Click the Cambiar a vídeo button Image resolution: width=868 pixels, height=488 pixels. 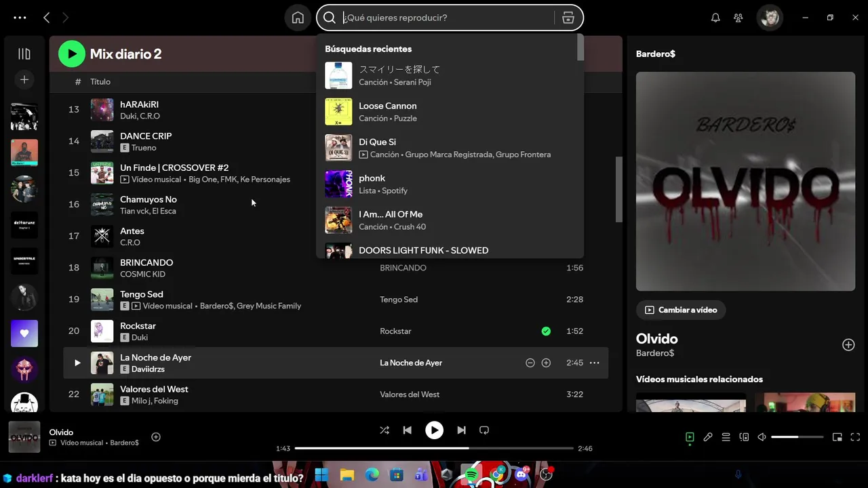681,310
